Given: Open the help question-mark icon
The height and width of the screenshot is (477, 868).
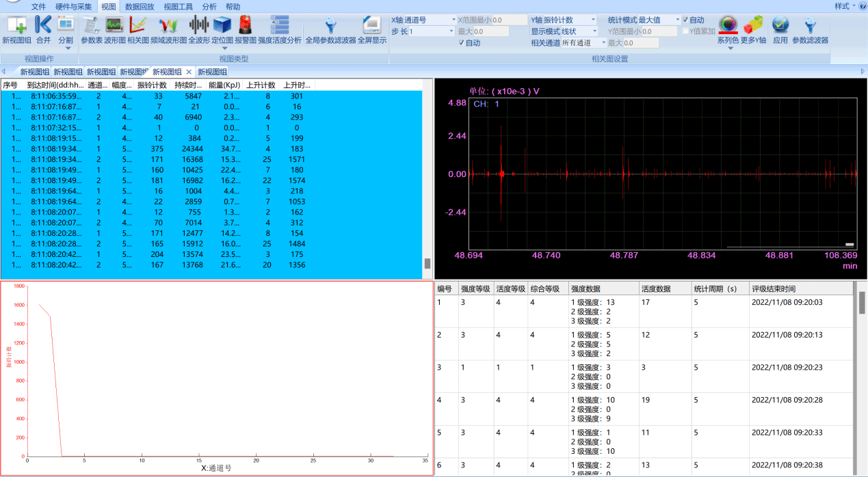Looking at the screenshot, I should 862,6.
